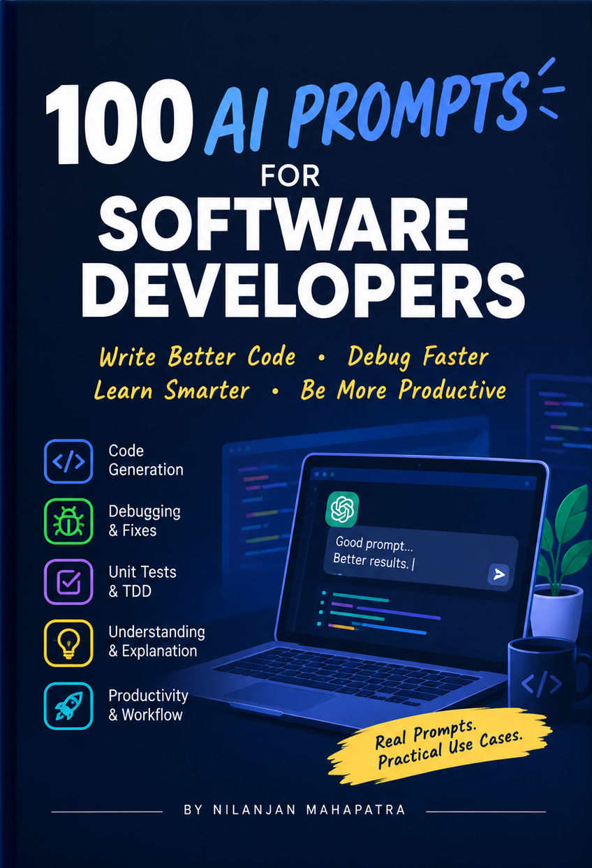
Task: Click the 'Unit Tests & TDD' label
Action: coord(142,581)
